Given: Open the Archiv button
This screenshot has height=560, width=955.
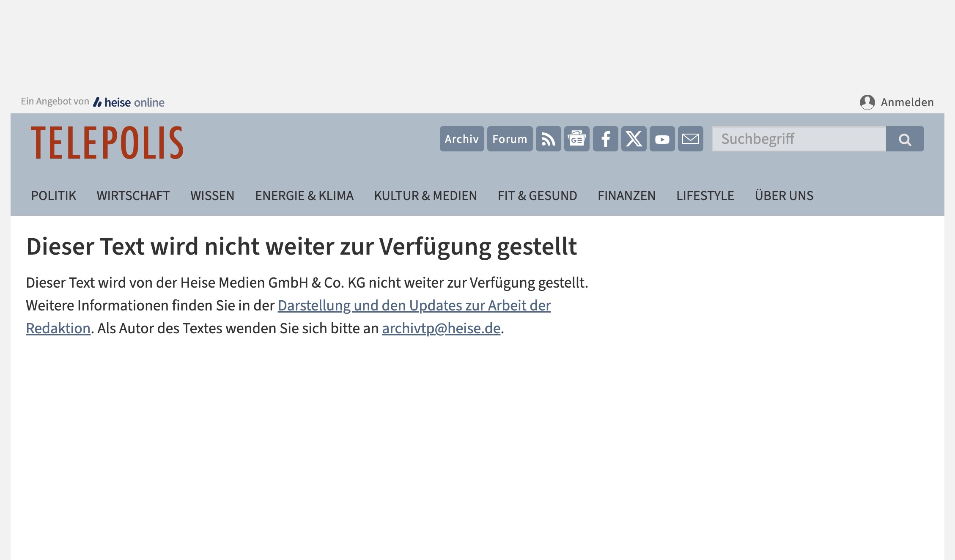Looking at the screenshot, I should coord(461,139).
